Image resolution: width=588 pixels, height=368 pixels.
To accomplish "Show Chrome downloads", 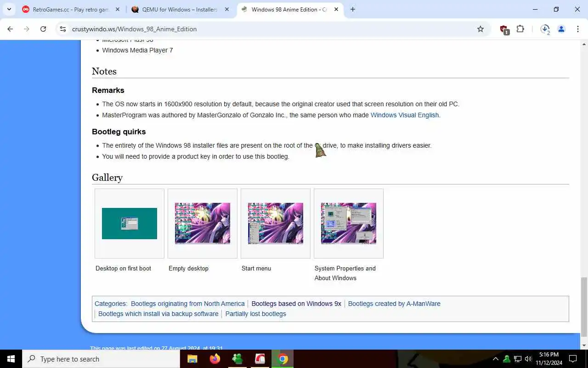I will tap(545, 29).
